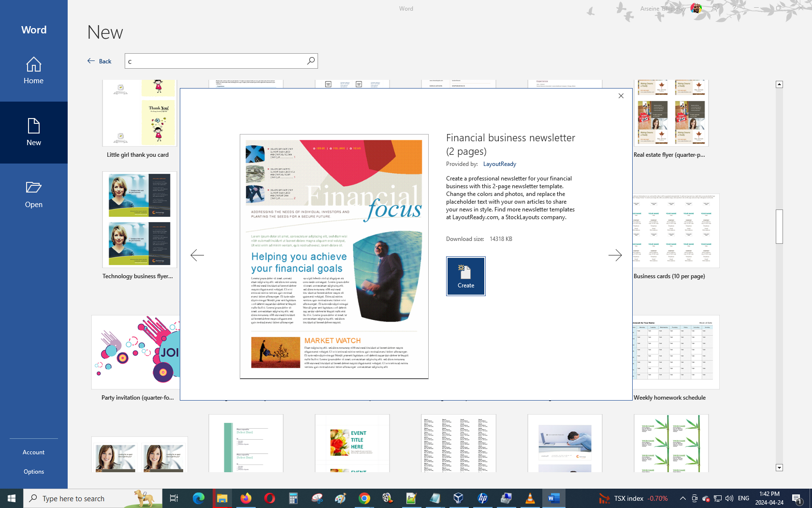Open the LayoutReady provider link
The image size is (812, 508).
(x=499, y=164)
